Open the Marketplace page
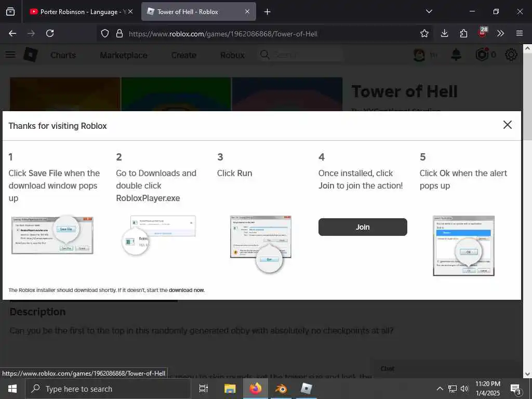Image resolution: width=532 pixels, height=399 pixels. coord(124,55)
